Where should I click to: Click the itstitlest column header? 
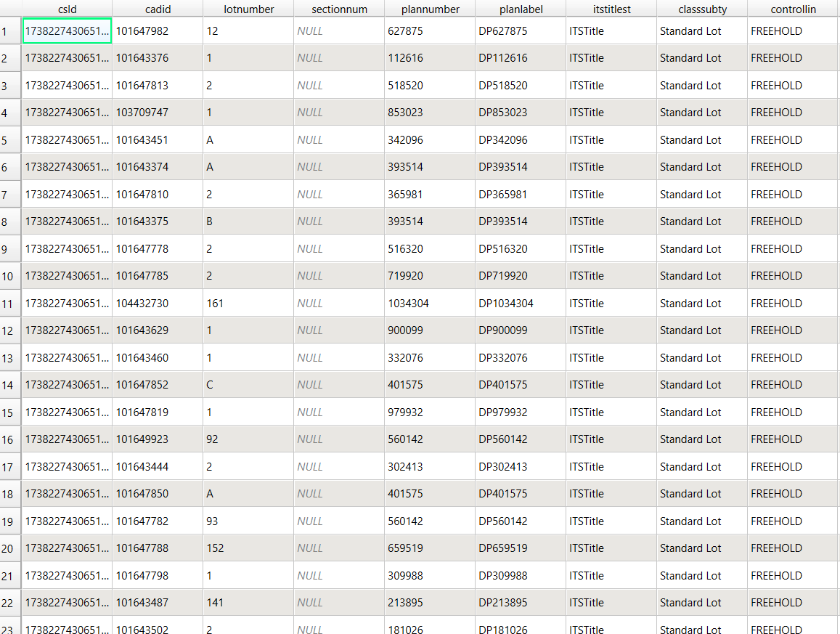tap(612, 9)
